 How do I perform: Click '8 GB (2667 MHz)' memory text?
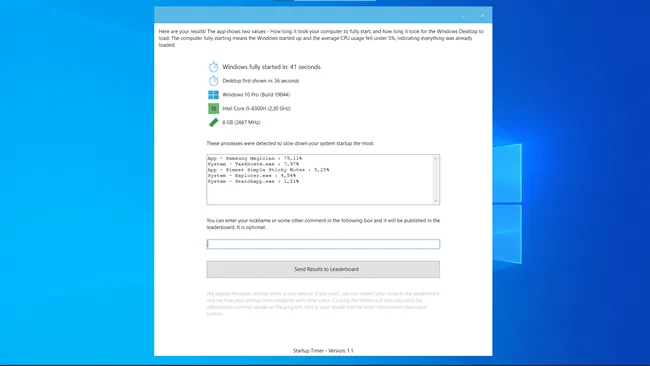click(241, 122)
